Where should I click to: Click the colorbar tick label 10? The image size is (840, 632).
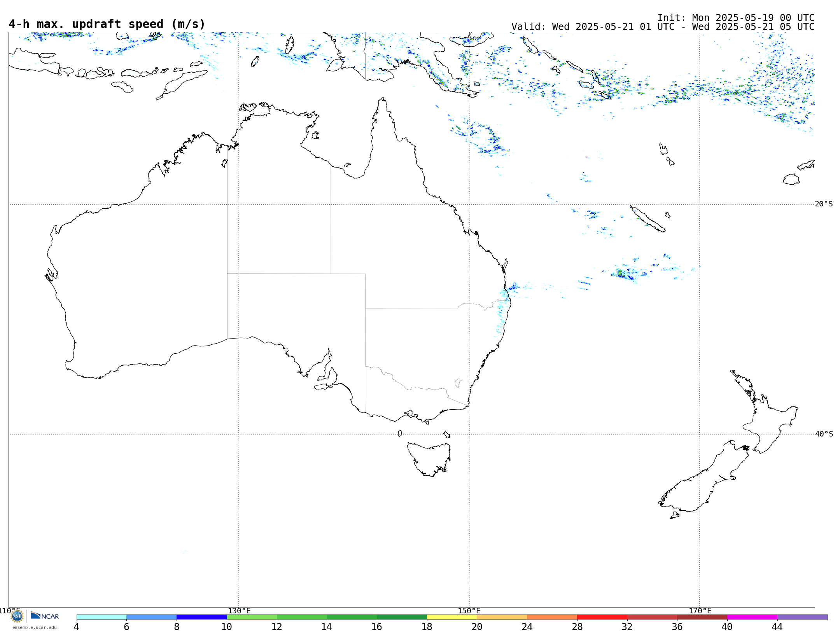(227, 627)
